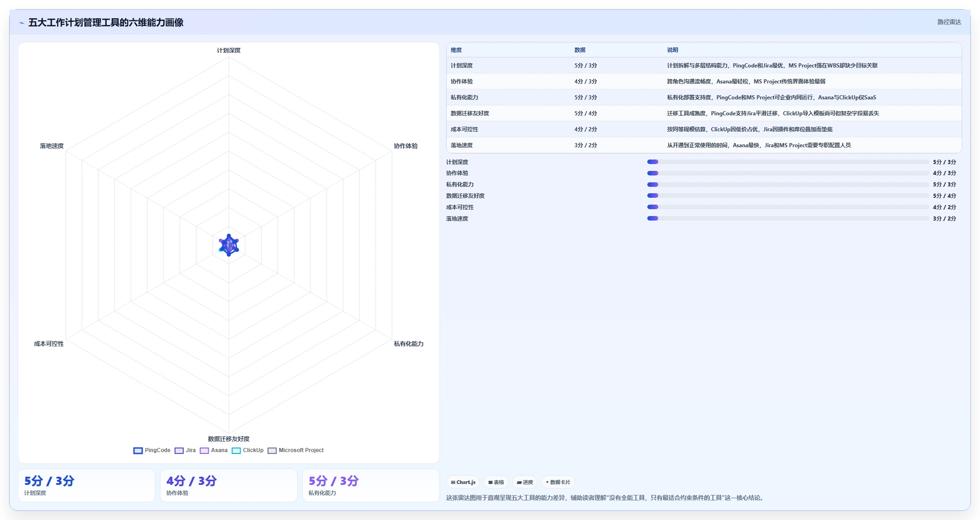Click the footer note starting 这张雷达图用于
This screenshot has height=520, width=980.
(x=605, y=498)
